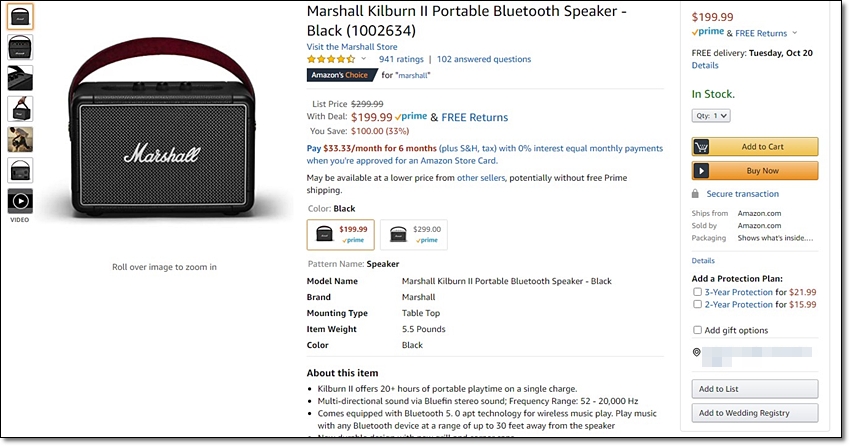This screenshot has width=850, height=446.
Task: Enable Add gift options checkbox
Action: [698, 330]
